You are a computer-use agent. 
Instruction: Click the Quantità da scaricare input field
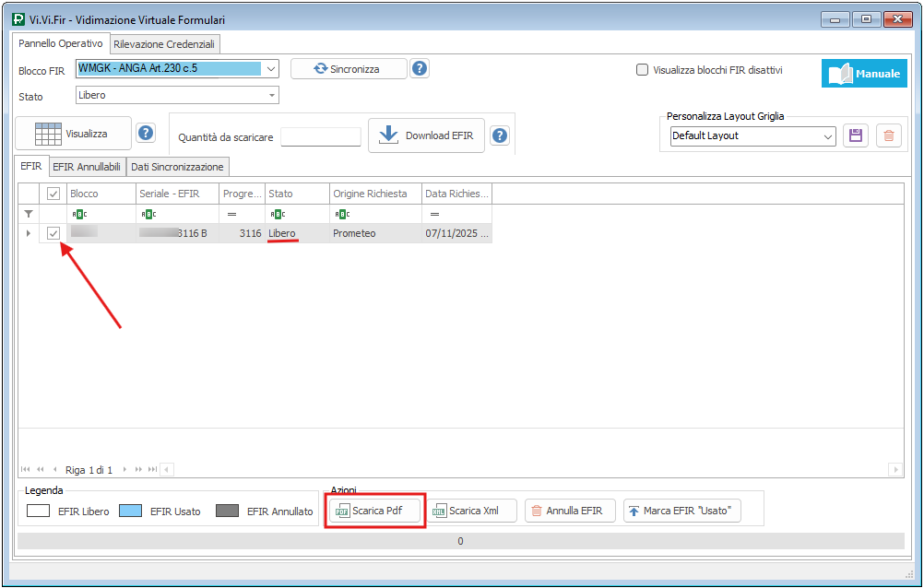point(320,136)
